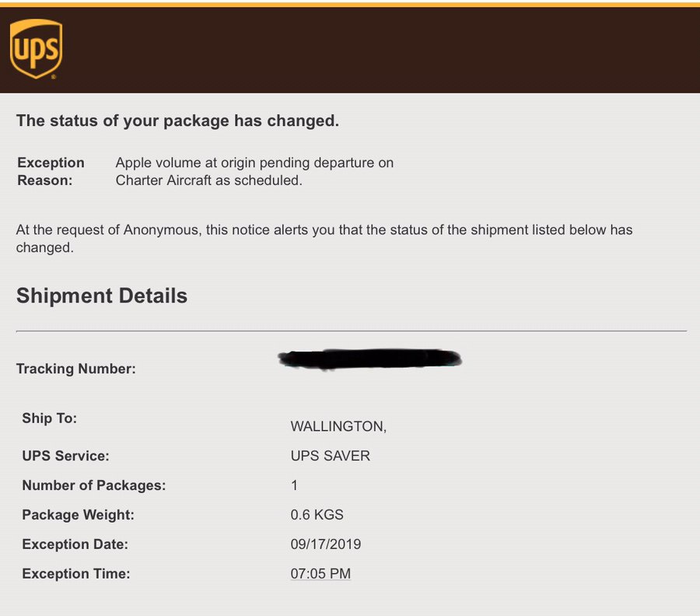Click the Package Weight label
This screenshot has width=700, height=616.
click(x=78, y=515)
